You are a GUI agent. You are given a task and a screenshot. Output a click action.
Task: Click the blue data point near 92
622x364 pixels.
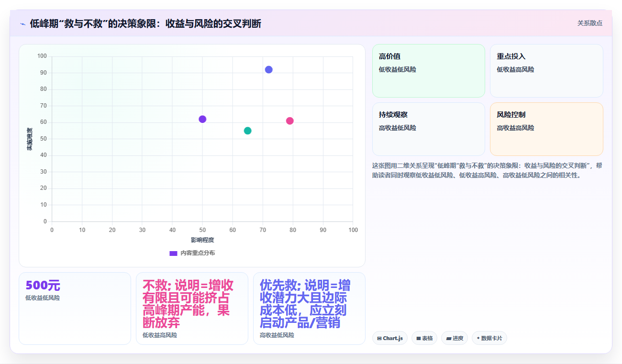[269, 70]
